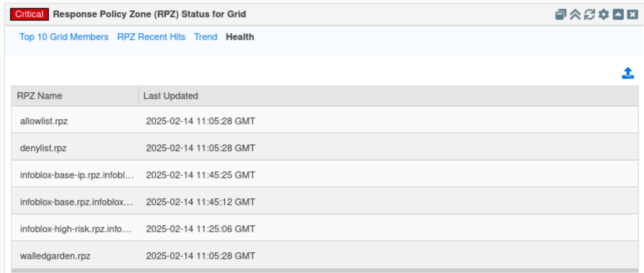Click the infoblox-base-ip.rpz zone entry
Image resolution: width=644 pixels, height=273 pixels.
[x=77, y=175]
